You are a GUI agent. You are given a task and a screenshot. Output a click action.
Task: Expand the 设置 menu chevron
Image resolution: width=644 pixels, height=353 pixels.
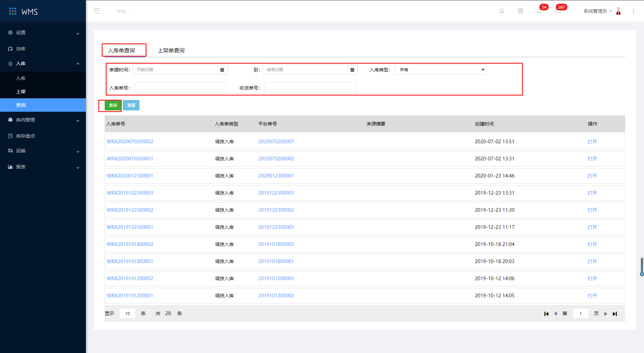coord(78,34)
